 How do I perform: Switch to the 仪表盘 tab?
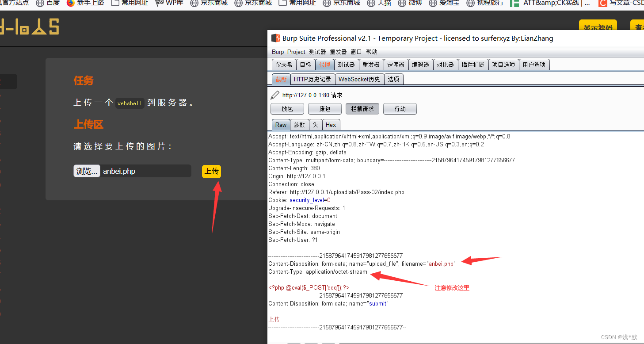284,65
